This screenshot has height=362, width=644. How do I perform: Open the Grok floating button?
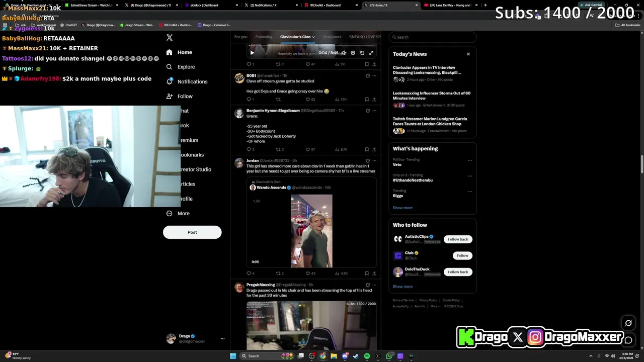coord(628,323)
